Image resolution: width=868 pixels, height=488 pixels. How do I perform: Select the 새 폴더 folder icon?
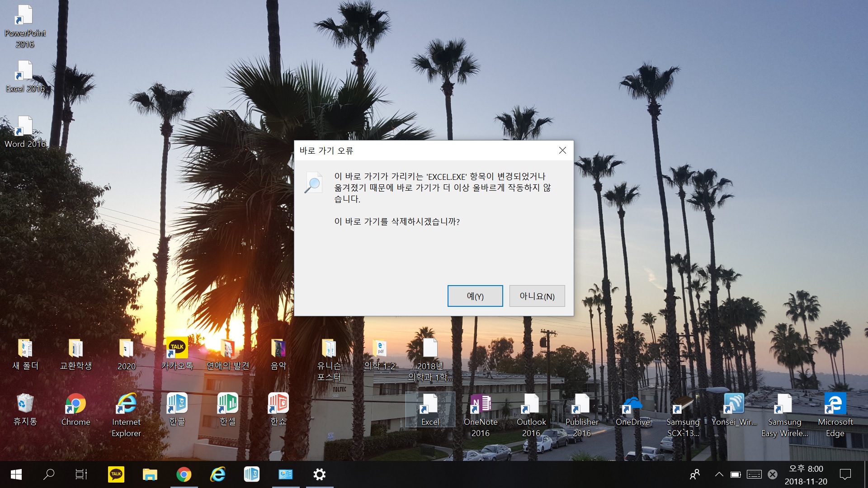point(25,354)
